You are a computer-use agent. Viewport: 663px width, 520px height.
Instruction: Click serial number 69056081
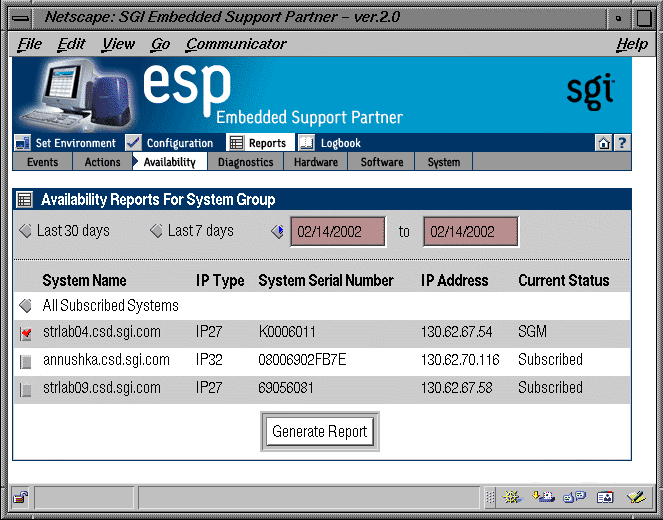click(x=286, y=388)
